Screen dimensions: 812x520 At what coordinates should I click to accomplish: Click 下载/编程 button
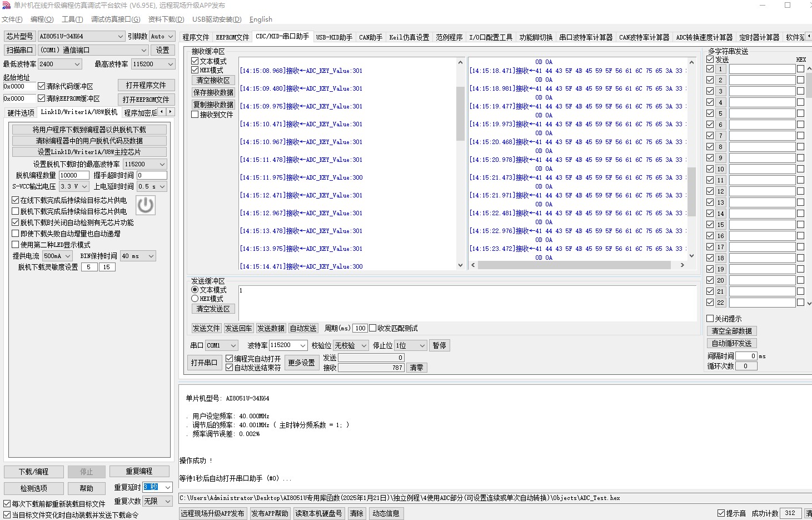coord(34,472)
